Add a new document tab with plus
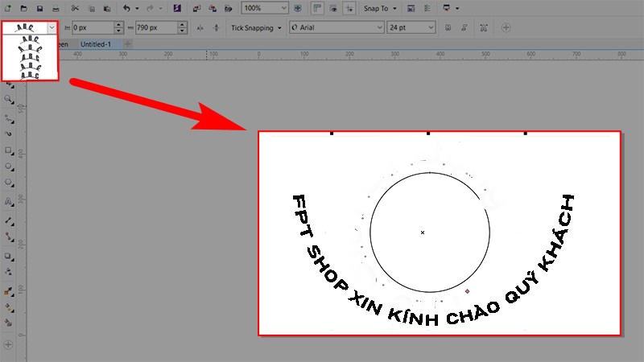 (x=127, y=44)
